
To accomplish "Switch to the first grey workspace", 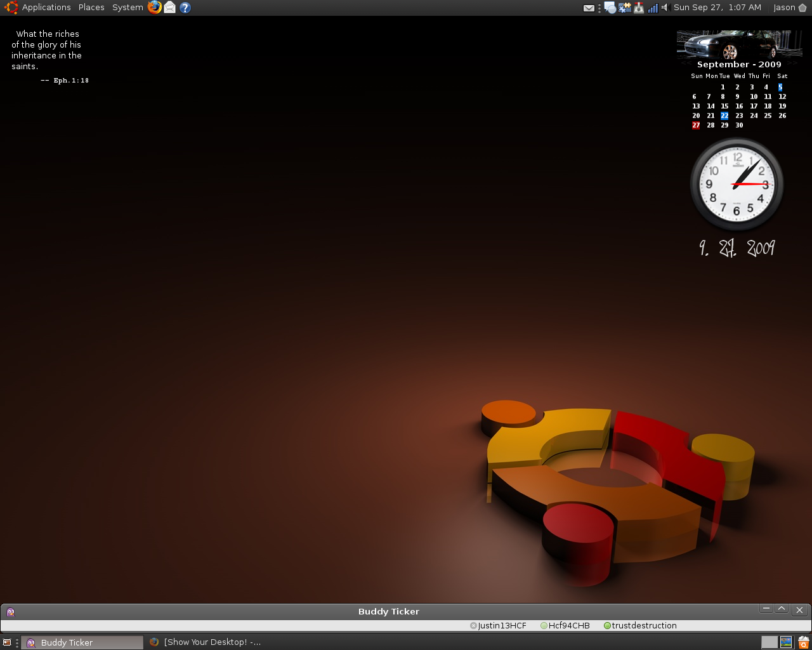I will pos(769,642).
